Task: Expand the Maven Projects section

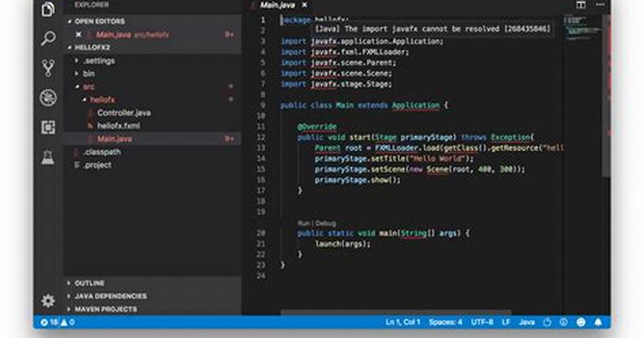Action: tap(152, 309)
